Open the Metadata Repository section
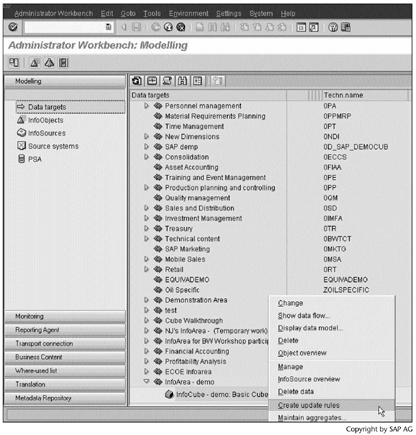Image resolution: width=416 pixels, height=435 pixels. point(65,398)
